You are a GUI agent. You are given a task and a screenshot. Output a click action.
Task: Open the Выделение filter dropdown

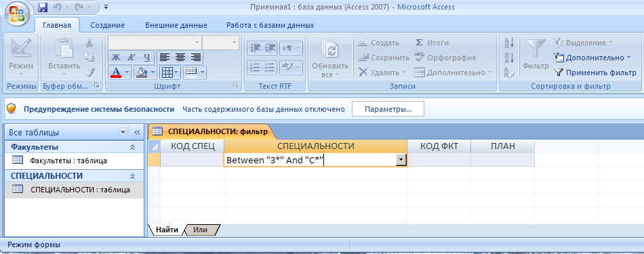[582, 43]
